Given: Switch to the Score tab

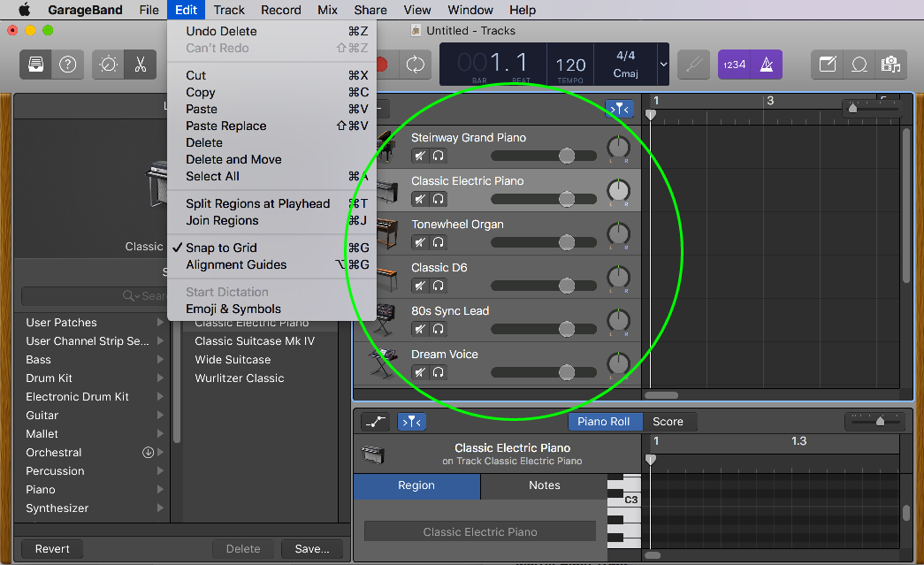Looking at the screenshot, I should 668,422.
